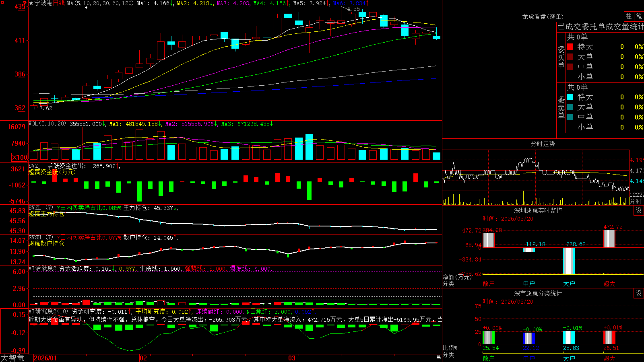Click the 02 month marker on timeline
644x362 pixels.
click(143, 358)
